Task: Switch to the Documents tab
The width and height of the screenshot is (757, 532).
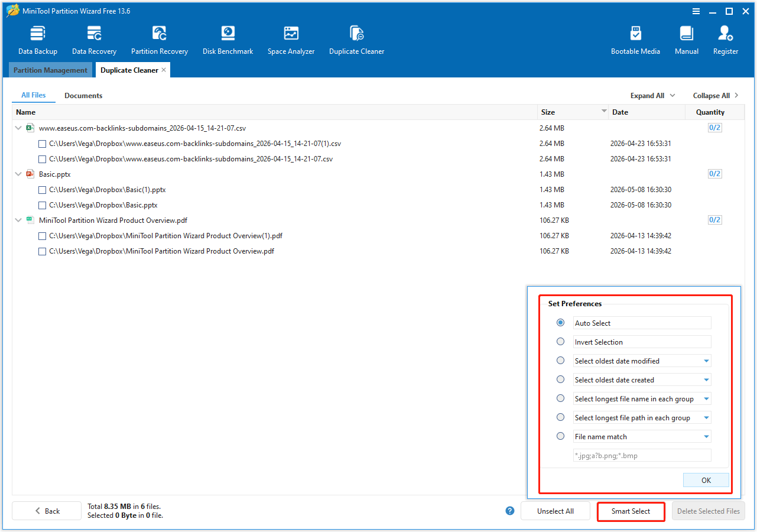Action: pos(83,95)
